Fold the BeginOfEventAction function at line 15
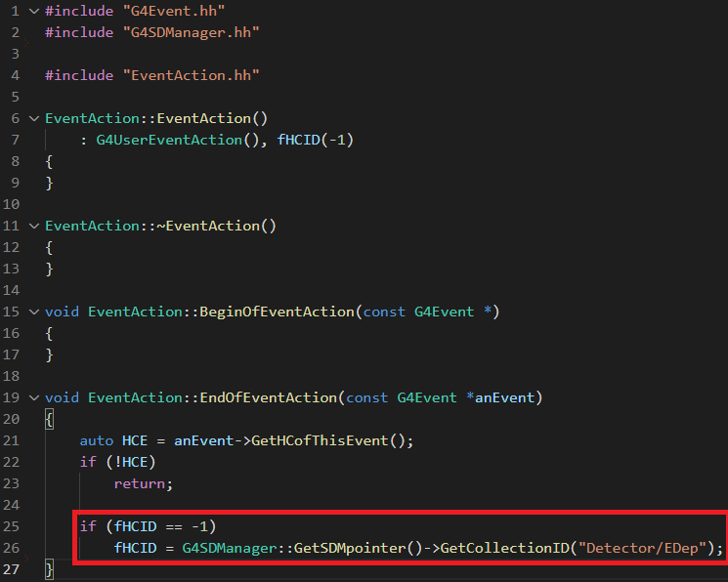The height and width of the screenshot is (582, 728). 34,312
